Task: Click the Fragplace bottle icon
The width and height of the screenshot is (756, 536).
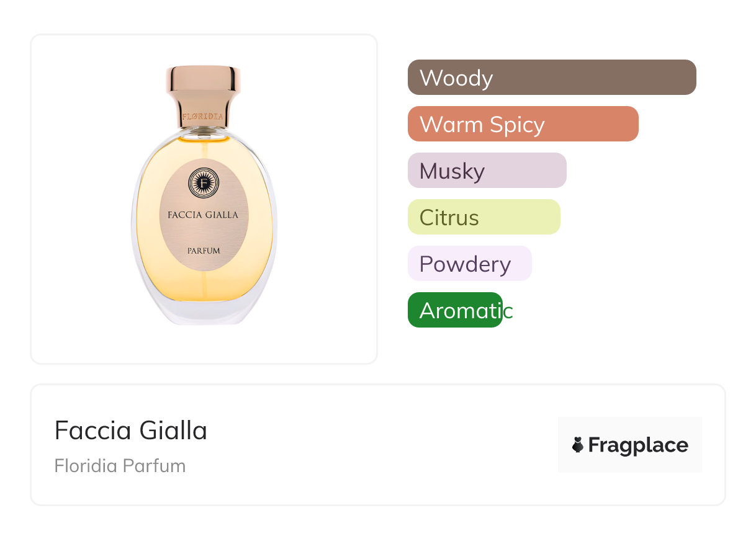Action: [x=578, y=445]
